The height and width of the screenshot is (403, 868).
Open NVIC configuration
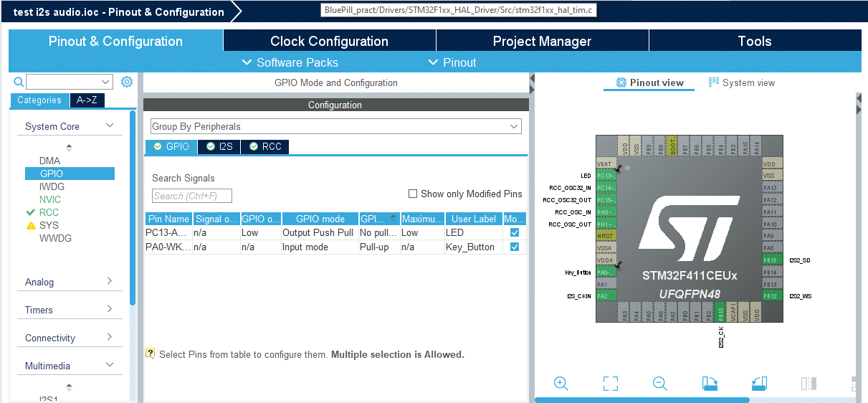50,199
